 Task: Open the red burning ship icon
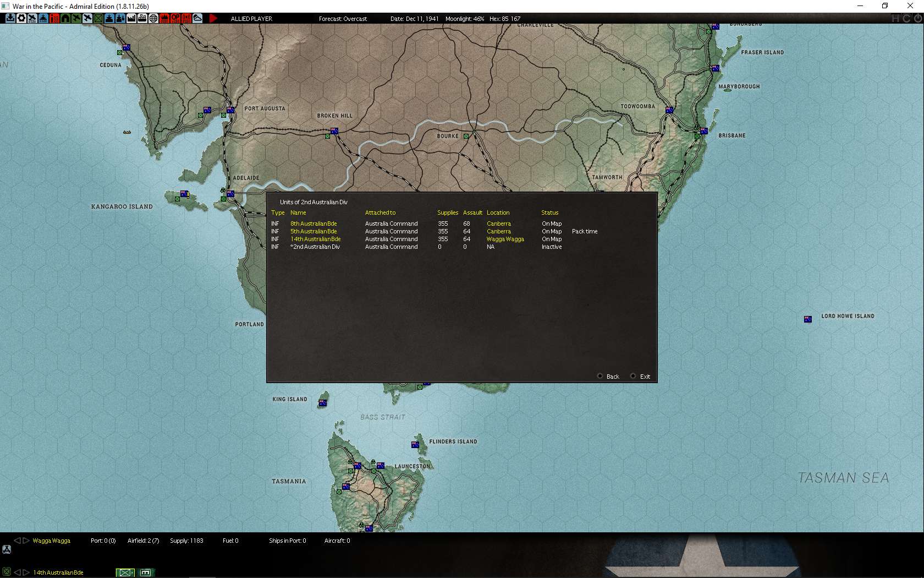[x=164, y=18]
